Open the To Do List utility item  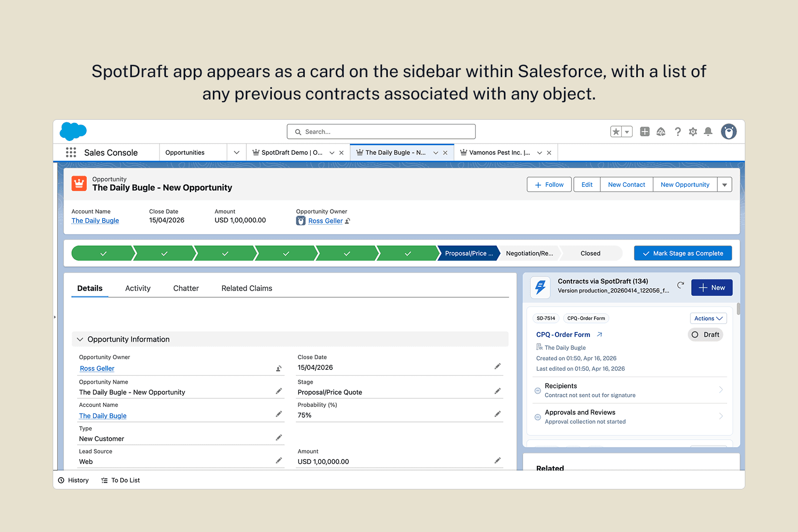(x=121, y=480)
